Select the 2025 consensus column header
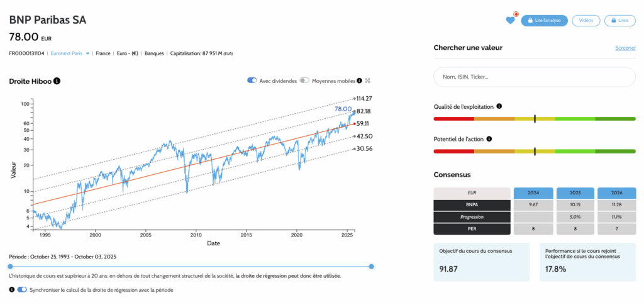 click(574, 192)
